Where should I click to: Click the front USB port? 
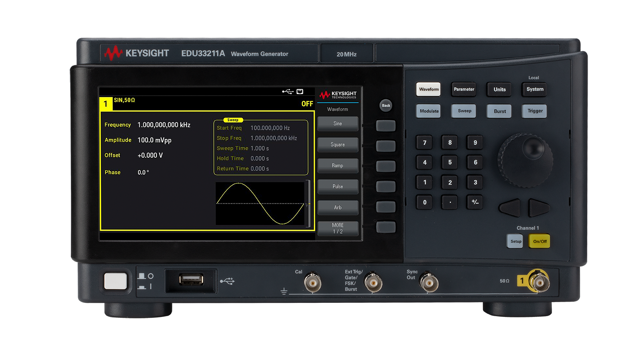click(191, 280)
